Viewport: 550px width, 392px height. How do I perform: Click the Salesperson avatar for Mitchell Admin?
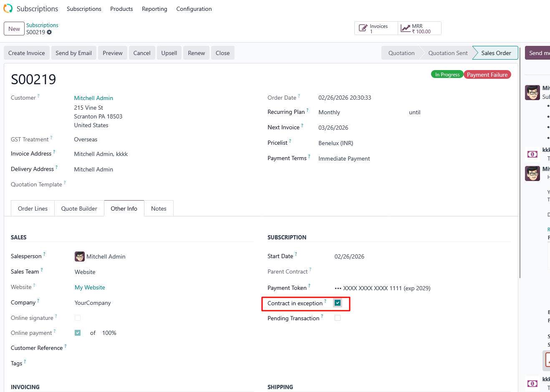(x=80, y=256)
